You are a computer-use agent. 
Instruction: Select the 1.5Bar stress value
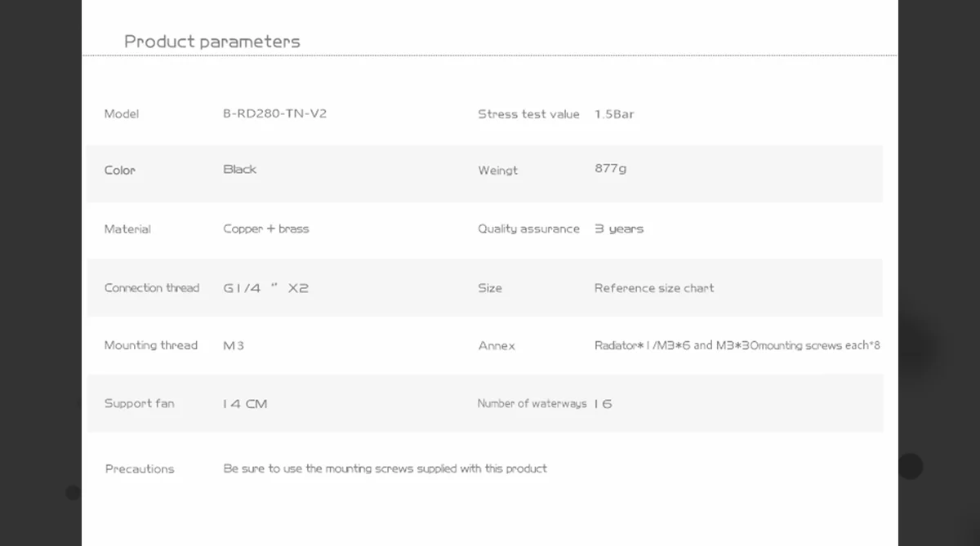tap(614, 114)
